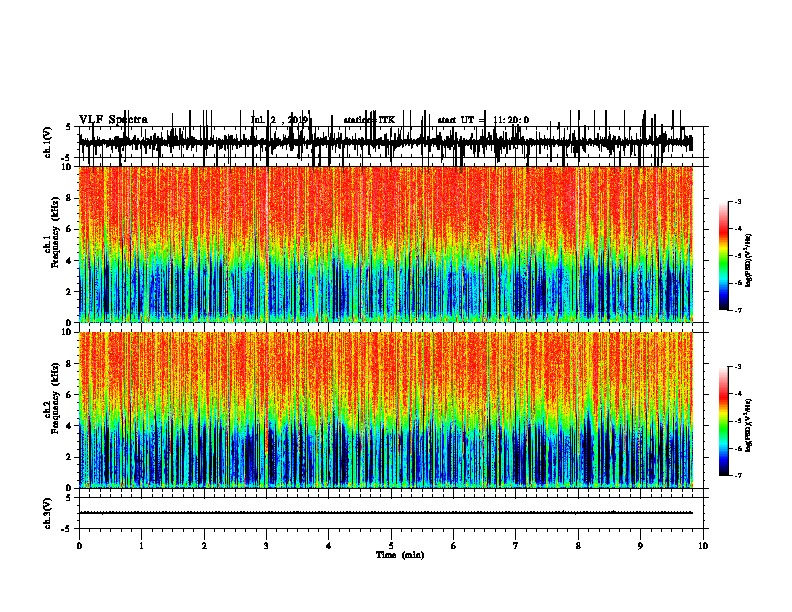Screen dimensions: 792x612
Task: Click the ch.2 'Frequency (kHz)' axis label
Action: pos(55,398)
